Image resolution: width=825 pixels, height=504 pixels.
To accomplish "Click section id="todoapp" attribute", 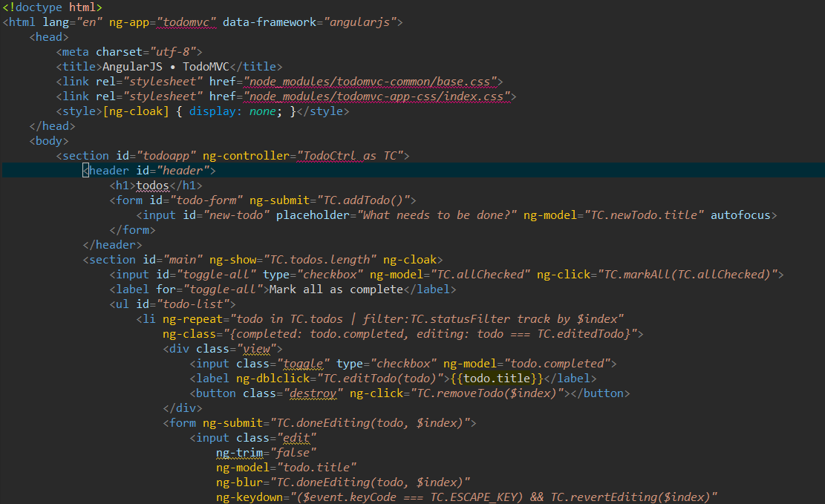I will (156, 156).
